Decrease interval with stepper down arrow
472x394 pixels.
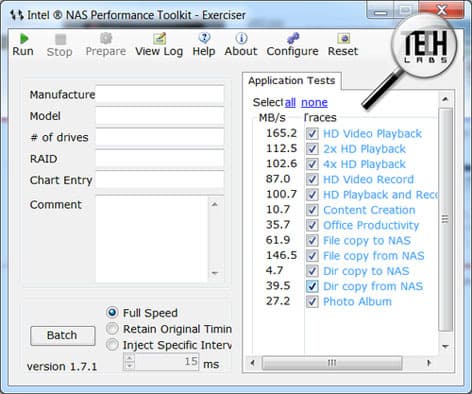pyautogui.click(x=129, y=366)
